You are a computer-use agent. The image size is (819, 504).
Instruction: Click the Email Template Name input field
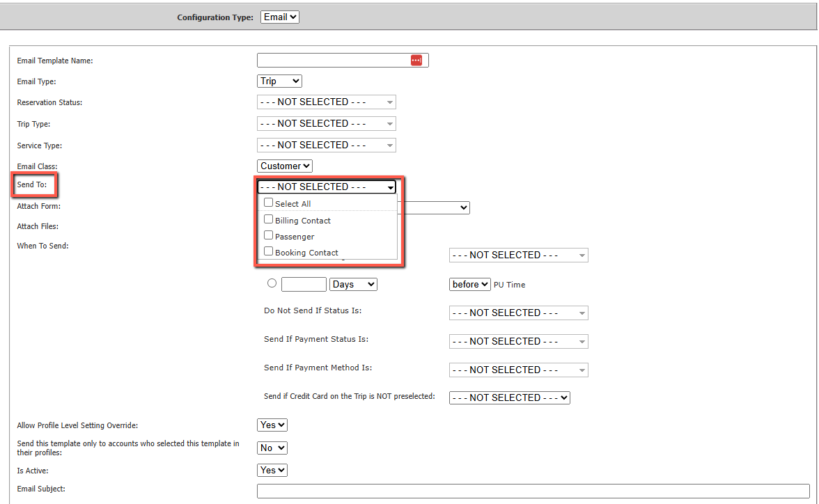pos(343,60)
